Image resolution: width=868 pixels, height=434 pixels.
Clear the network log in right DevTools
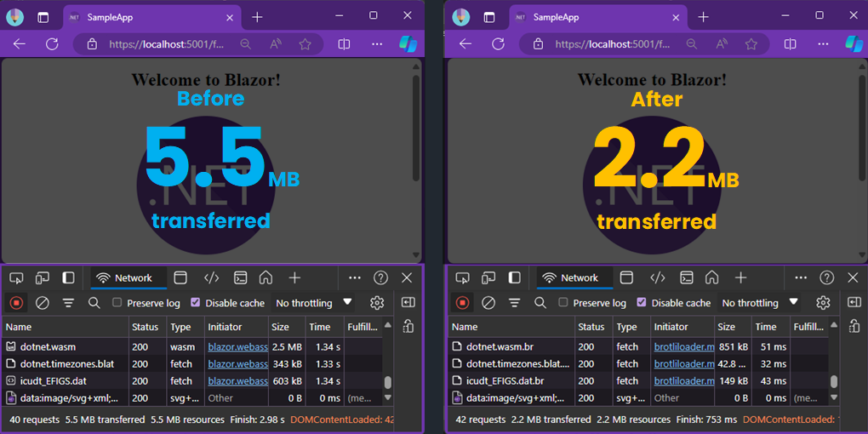[488, 303]
